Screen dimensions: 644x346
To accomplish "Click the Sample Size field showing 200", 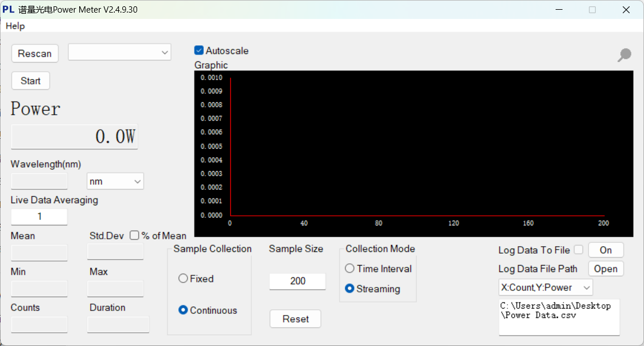I will (297, 281).
